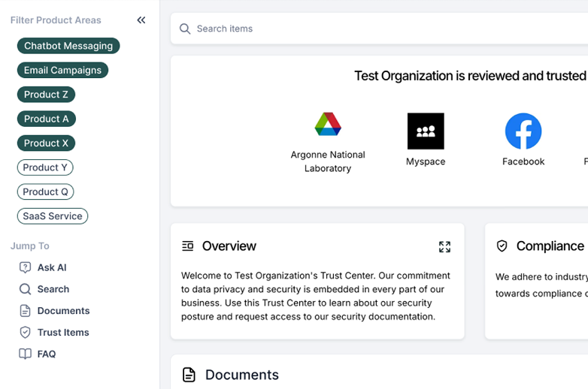The height and width of the screenshot is (389, 588).
Task: Enable the Product Y filter
Action: tap(45, 167)
